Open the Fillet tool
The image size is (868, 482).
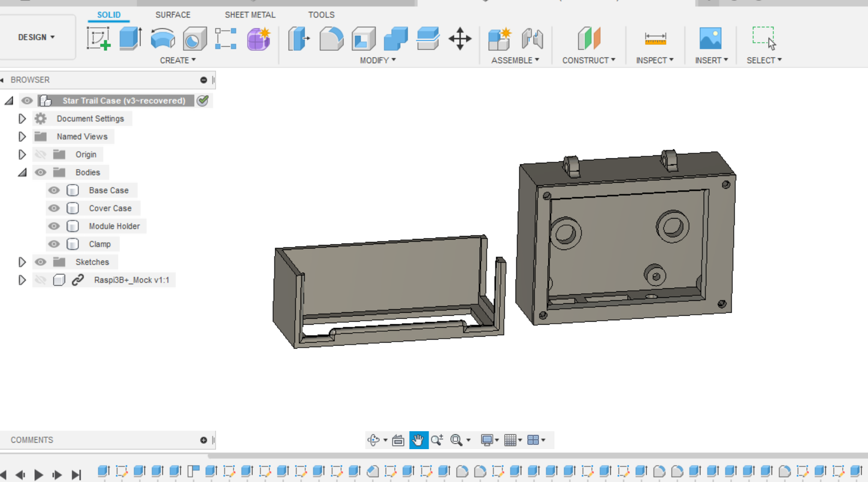pos(330,39)
